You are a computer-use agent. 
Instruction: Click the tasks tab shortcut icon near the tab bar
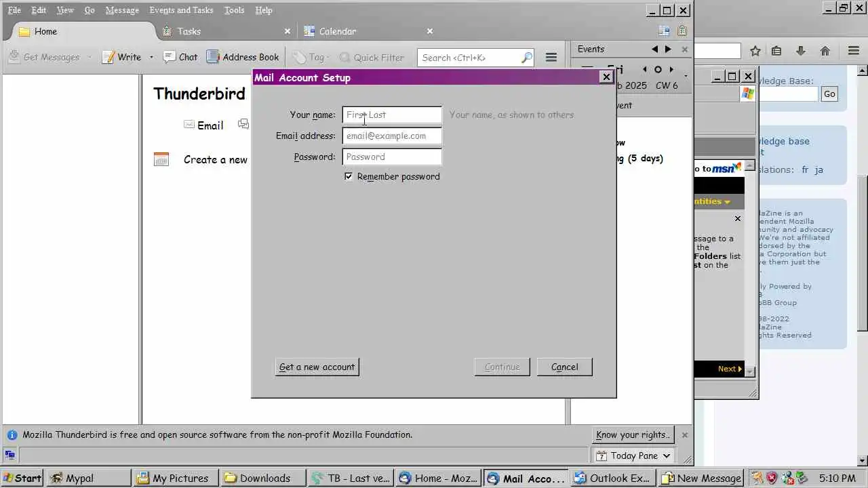pyautogui.click(x=682, y=31)
